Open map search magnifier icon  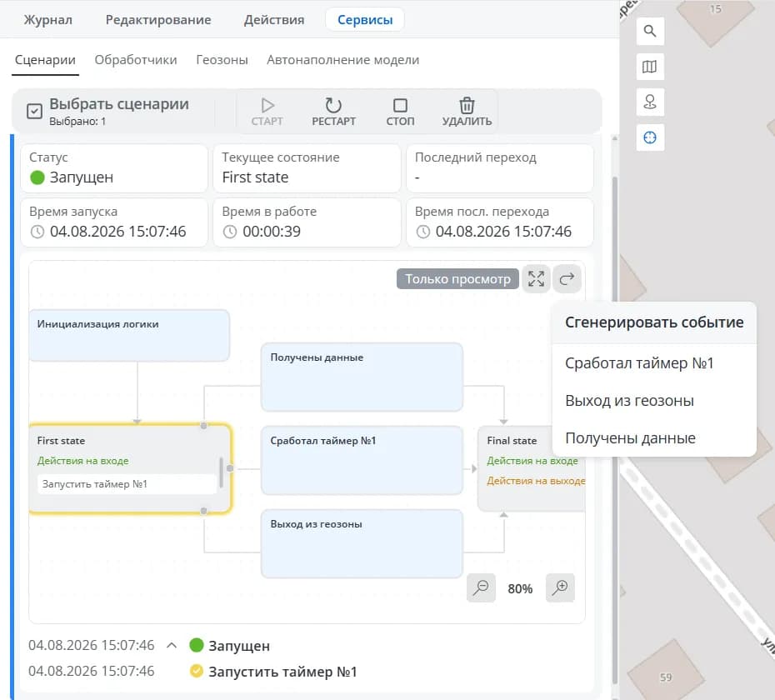pos(650,31)
